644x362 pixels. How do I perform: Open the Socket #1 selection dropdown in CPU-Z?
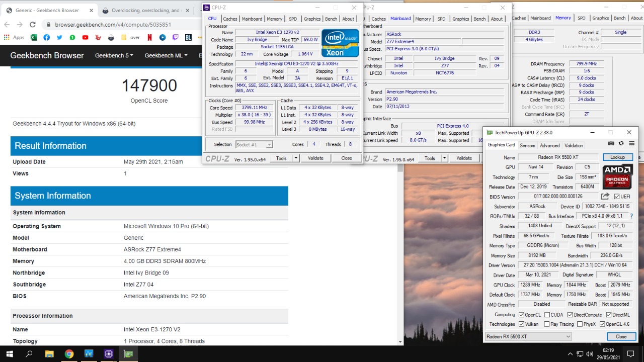click(254, 144)
